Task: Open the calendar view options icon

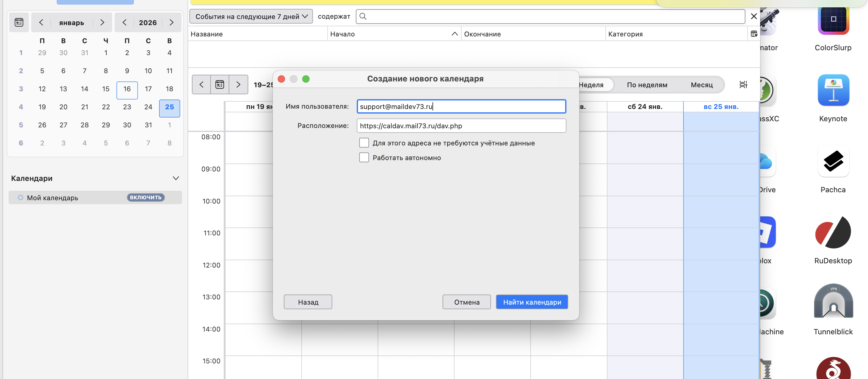Action: click(x=743, y=84)
